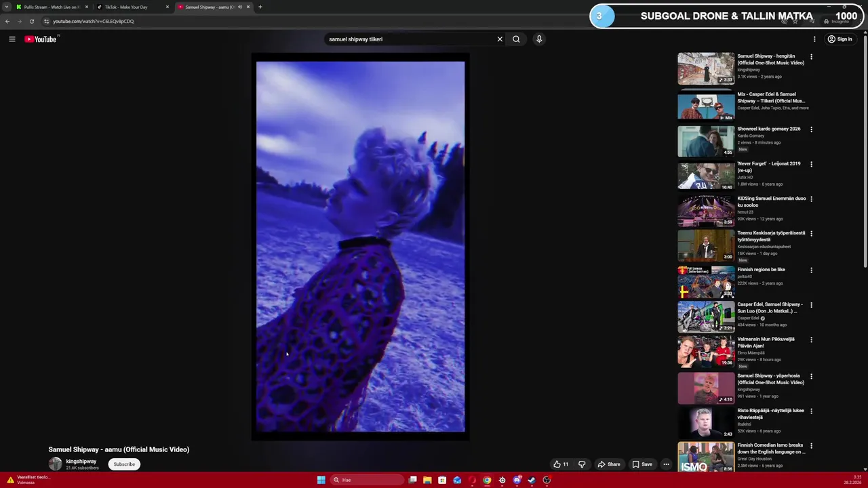The height and width of the screenshot is (488, 868).
Task: Open kingshipway channel avatar
Action: 55,464
